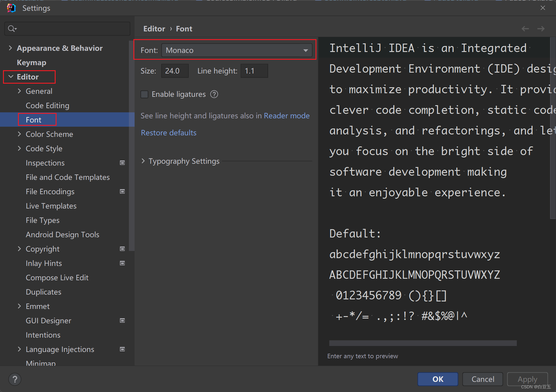
Task: Expand Appearance & Behavior section
Action: click(x=10, y=48)
